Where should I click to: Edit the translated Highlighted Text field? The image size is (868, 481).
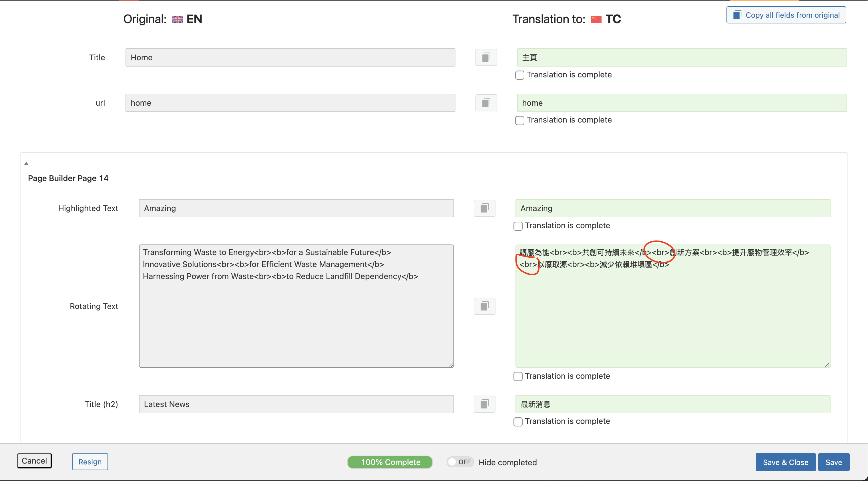point(672,208)
